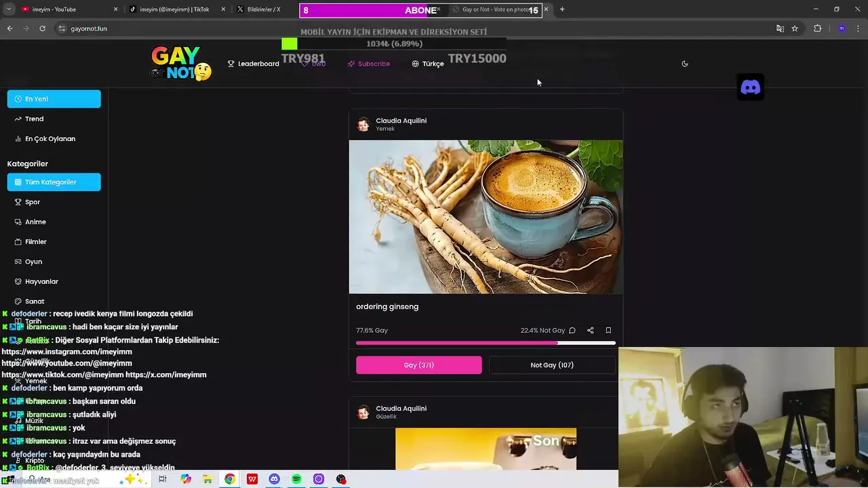This screenshot has width=868, height=488.
Task: Click Claudia Aquilini avatar on Yemek post
Action: coord(363,125)
